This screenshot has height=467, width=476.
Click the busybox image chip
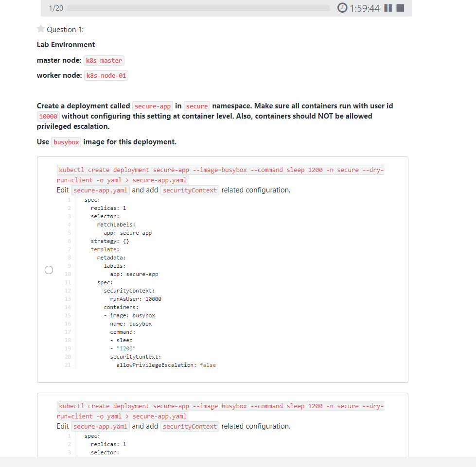(x=66, y=142)
